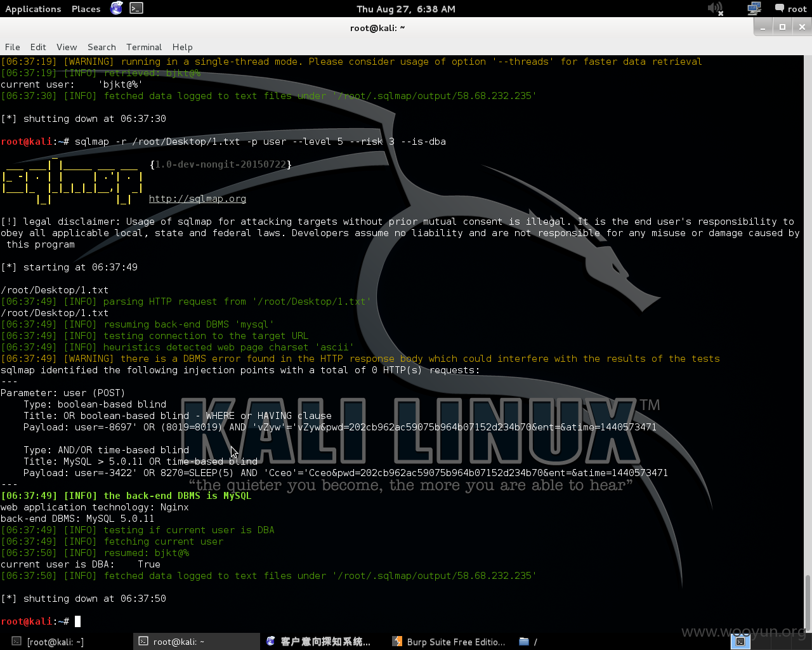Click the 'resumed: bjkt@%' line
The width and height of the screenshot is (812, 650).
[x=95, y=553]
